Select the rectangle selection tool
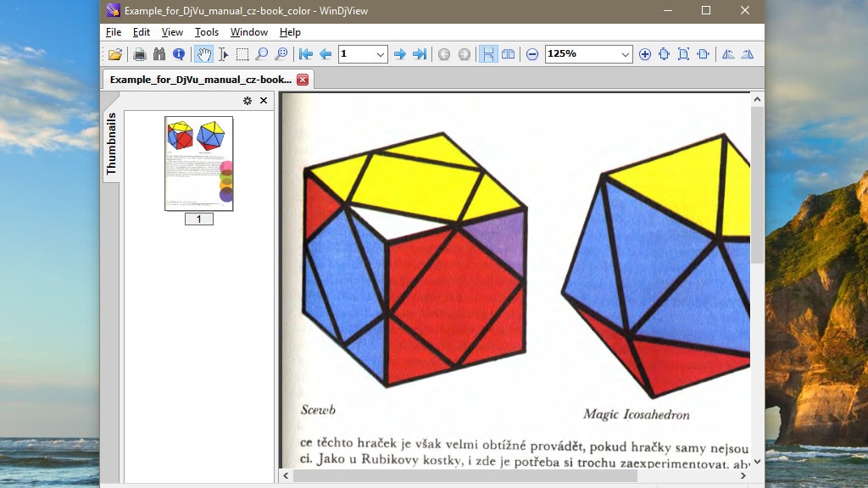868x488 pixels. tap(242, 54)
